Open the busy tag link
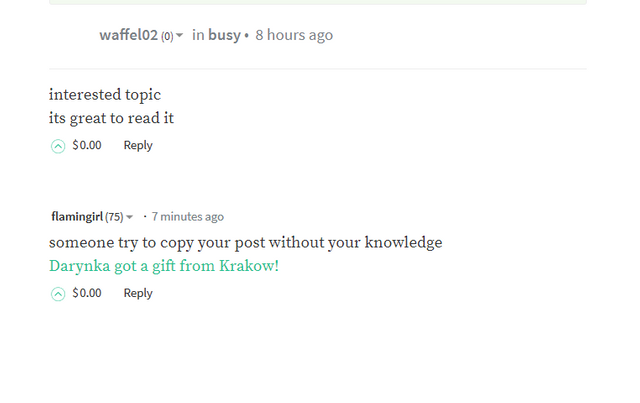This screenshot has width=640, height=403. pyautogui.click(x=224, y=35)
